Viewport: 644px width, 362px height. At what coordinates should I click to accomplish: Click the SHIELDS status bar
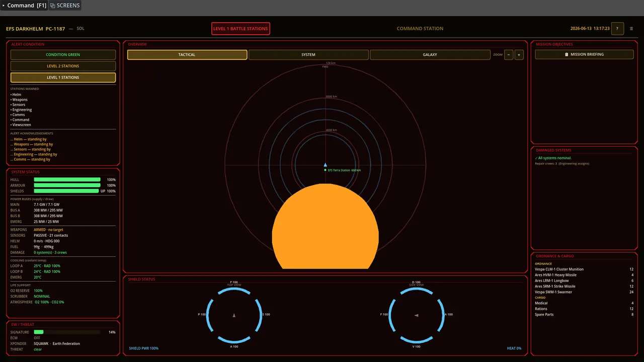[x=66, y=191]
